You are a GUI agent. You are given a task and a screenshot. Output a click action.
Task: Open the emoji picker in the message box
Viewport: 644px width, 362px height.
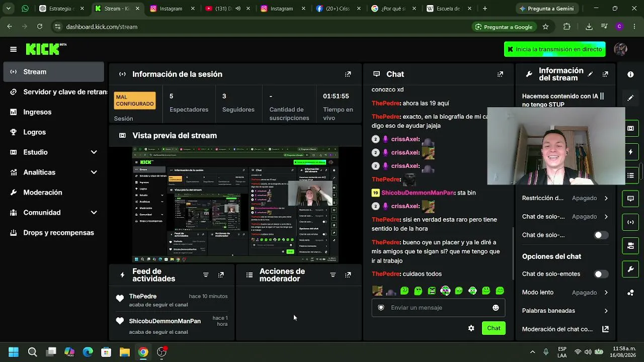(x=496, y=308)
